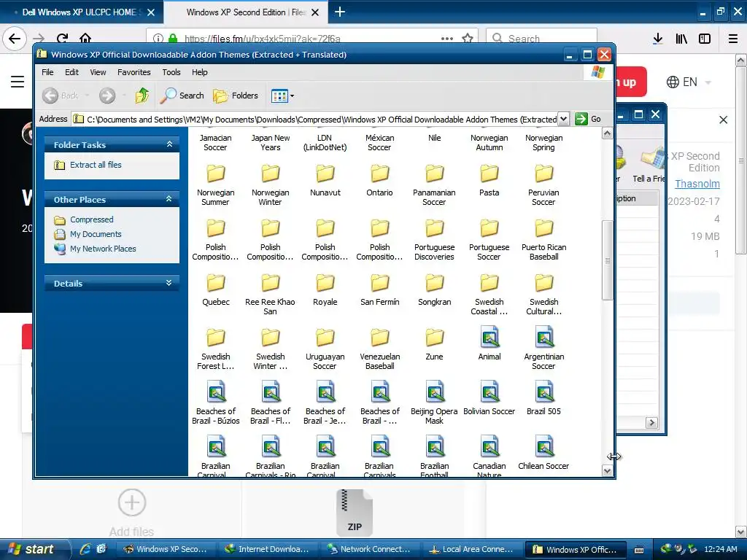Open My Documents in Other Places

coord(96,234)
